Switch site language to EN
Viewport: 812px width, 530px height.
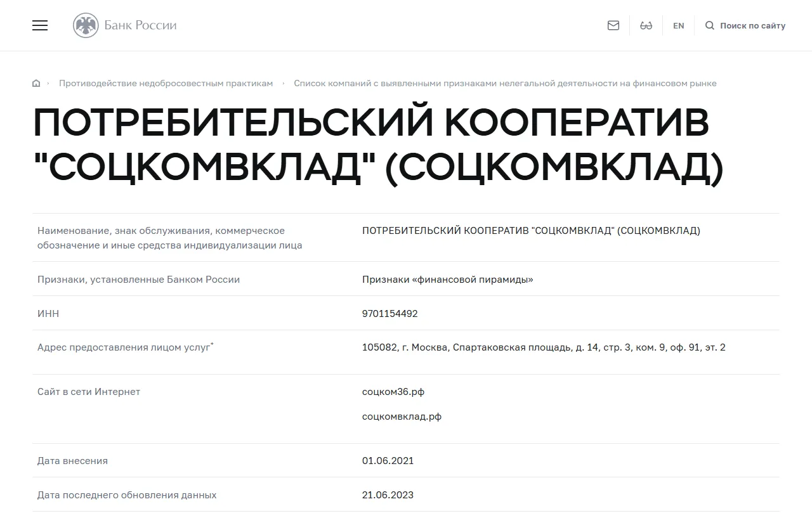coord(679,26)
